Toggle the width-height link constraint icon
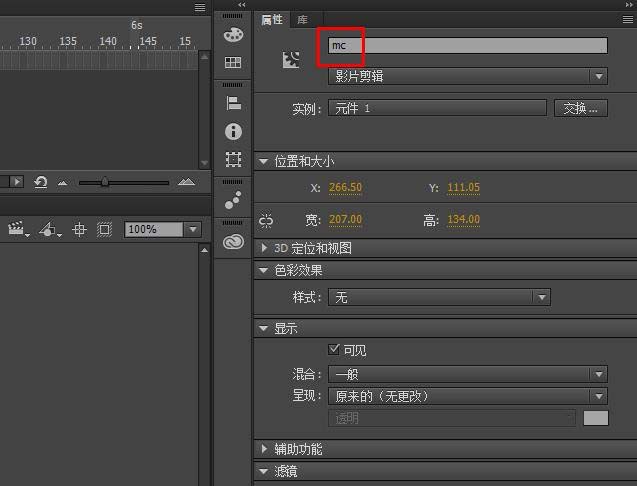 pyautogui.click(x=266, y=221)
